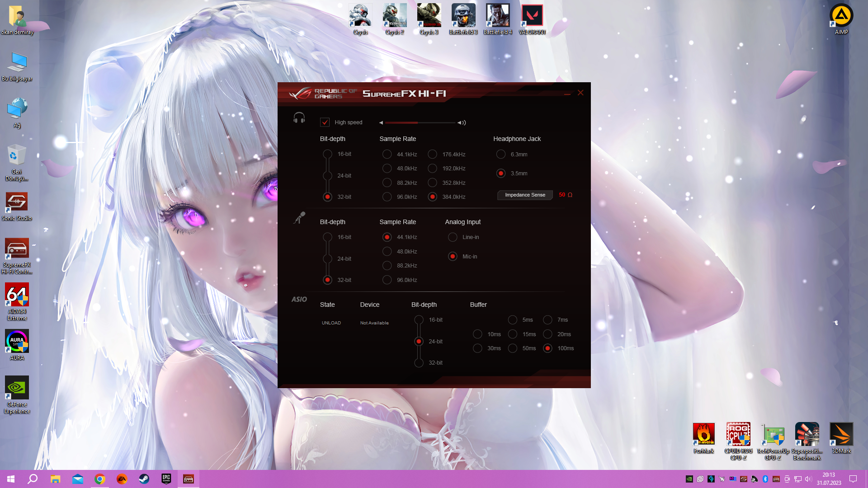Screen dimensions: 868x488
Task: Click the UNLOAD state button in ASIO
Action: tap(331, 323)
